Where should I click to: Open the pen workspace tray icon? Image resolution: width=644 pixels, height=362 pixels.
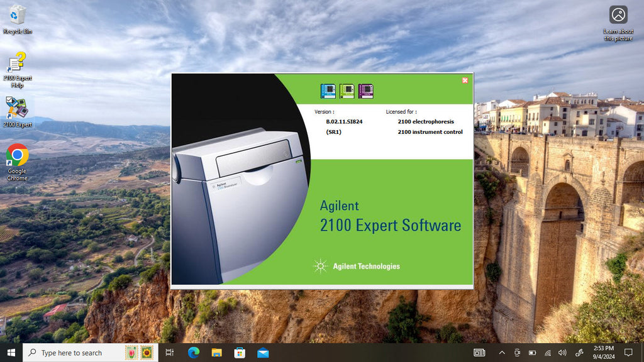(579, 353)
